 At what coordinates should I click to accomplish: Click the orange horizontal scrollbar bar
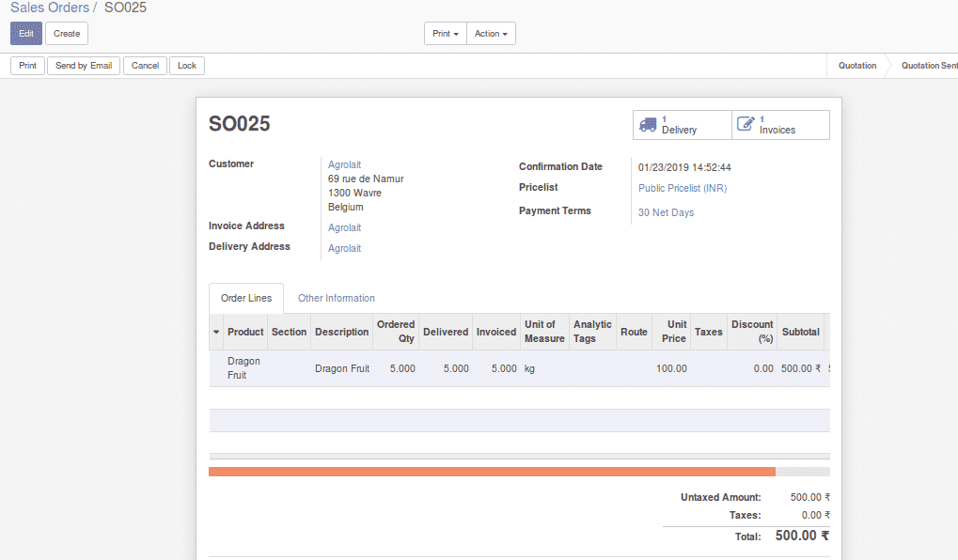pyautogui.click(x=492, y=472)
